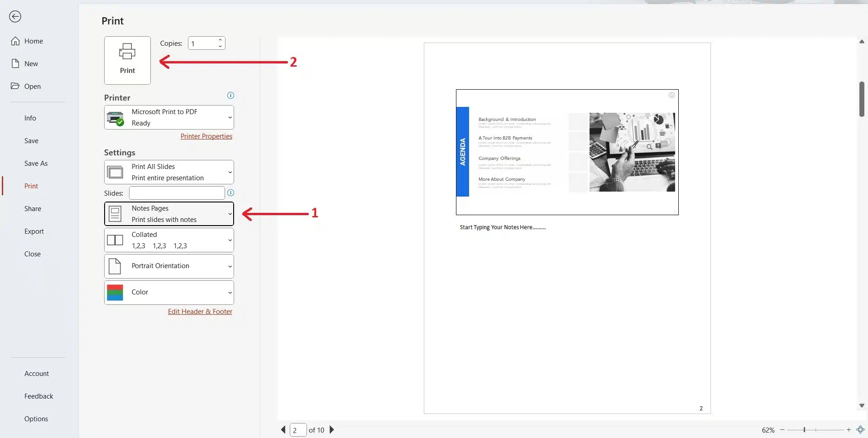
Task: Click the Slides range info icon
Action: coord(230,193)
